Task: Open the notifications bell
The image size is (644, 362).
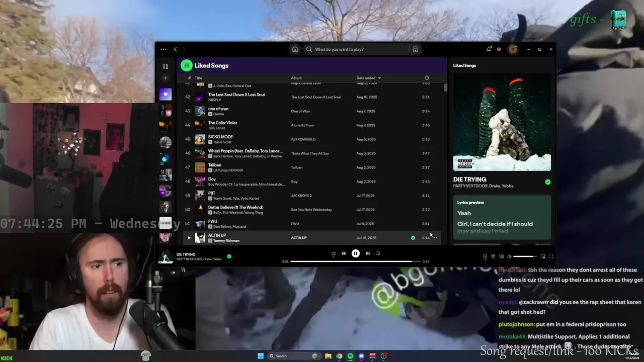Action: (x=489, y=49)
